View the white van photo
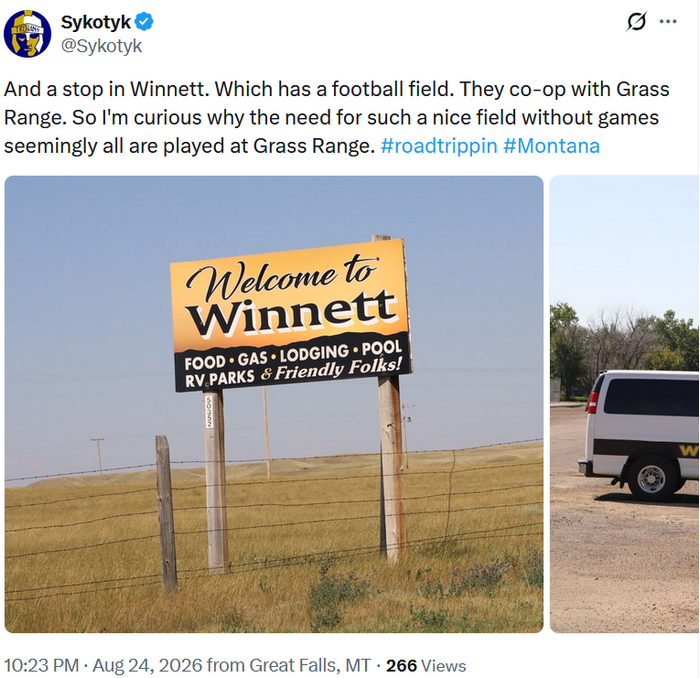 point(625,404)
